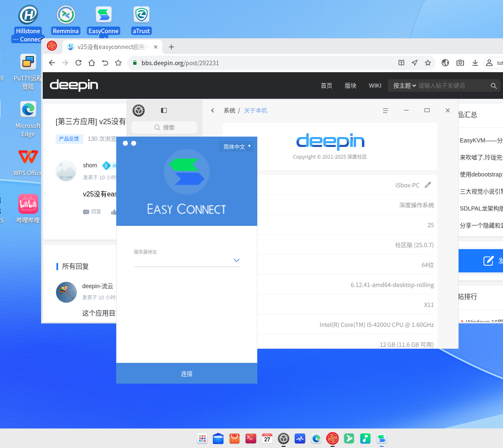The image size is (503, 448).
Task: Launch WPS Office desktop icon
Action: (x=28, y=157)
